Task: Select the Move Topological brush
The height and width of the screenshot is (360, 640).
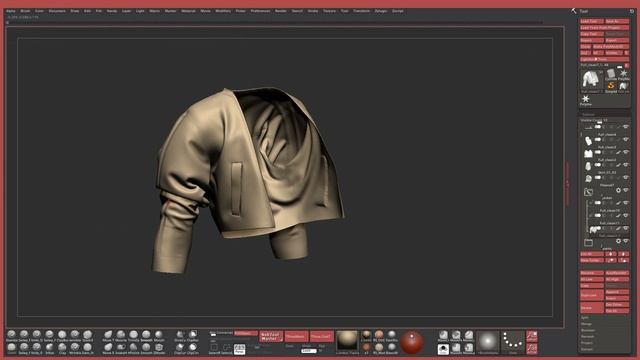Action: (108, 336)
